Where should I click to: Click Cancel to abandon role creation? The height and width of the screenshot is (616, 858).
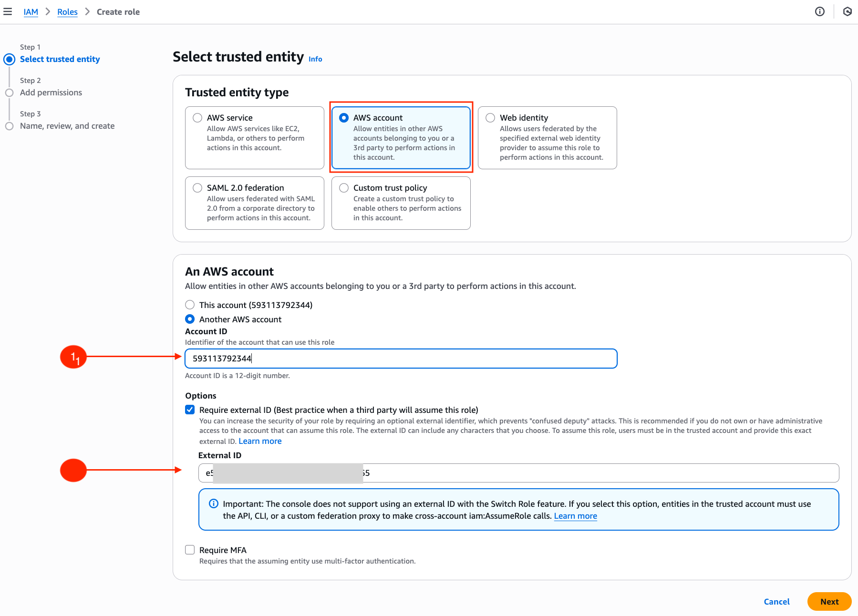coord(776,601)
